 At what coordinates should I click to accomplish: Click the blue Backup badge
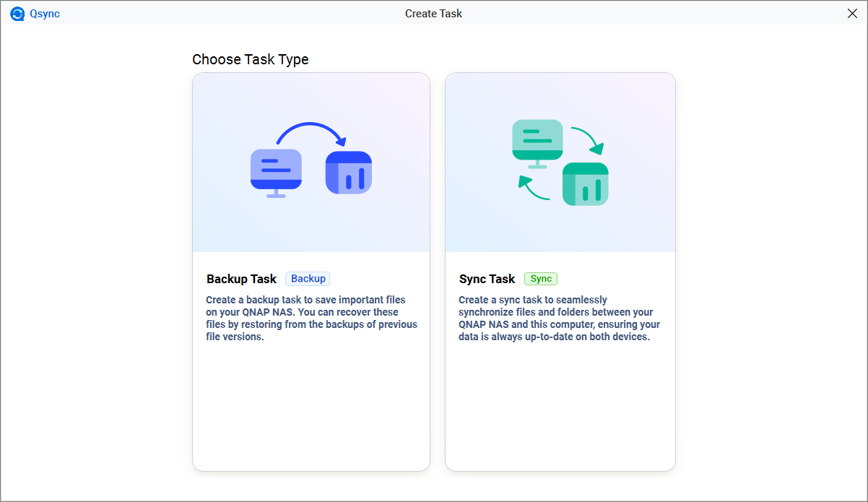tap(308, 279)
